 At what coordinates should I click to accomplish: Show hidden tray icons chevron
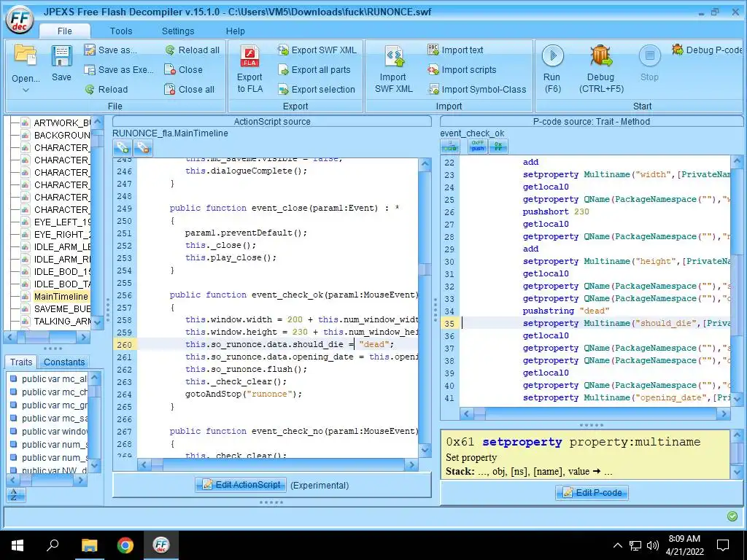pos(617,545)
